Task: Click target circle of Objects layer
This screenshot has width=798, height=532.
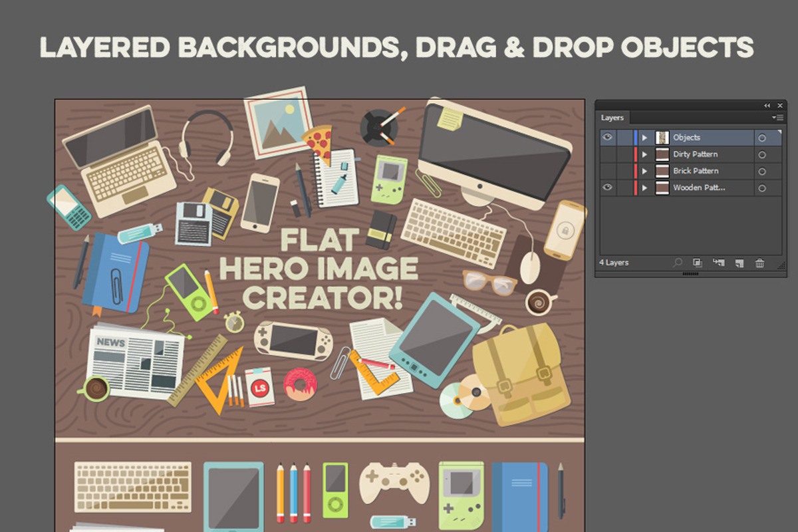Action: click(762, 138)
